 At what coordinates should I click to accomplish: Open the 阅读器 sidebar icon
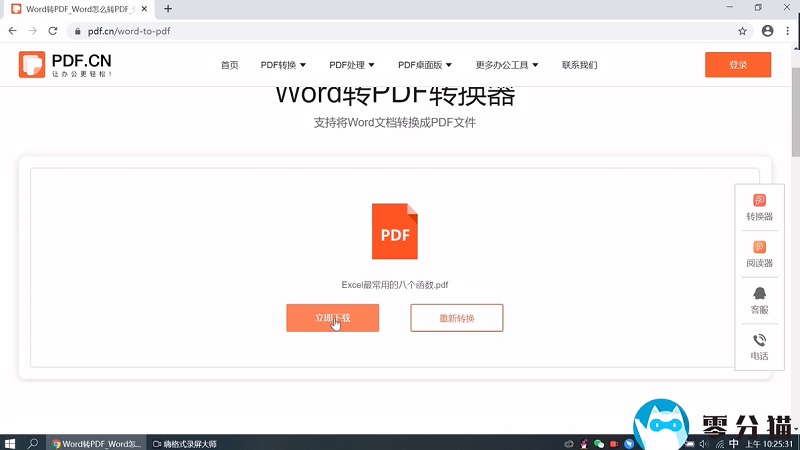click(759, 254)
